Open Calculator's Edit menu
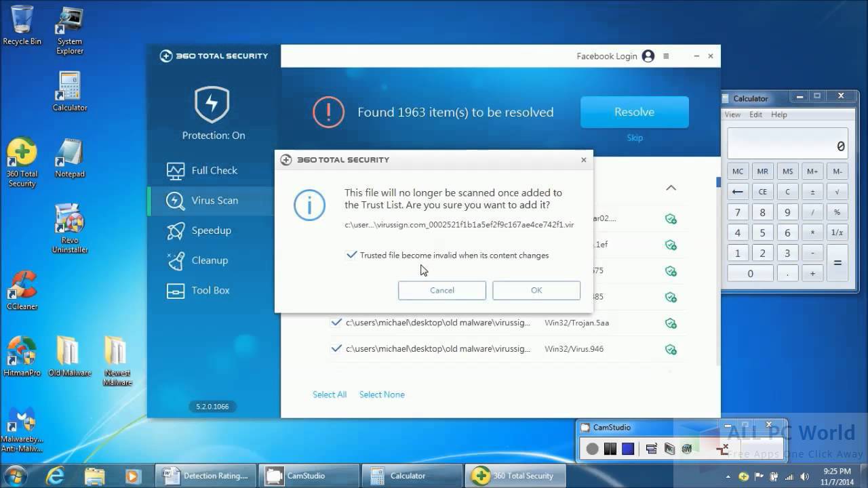868x488 pixels. (755, 114)
